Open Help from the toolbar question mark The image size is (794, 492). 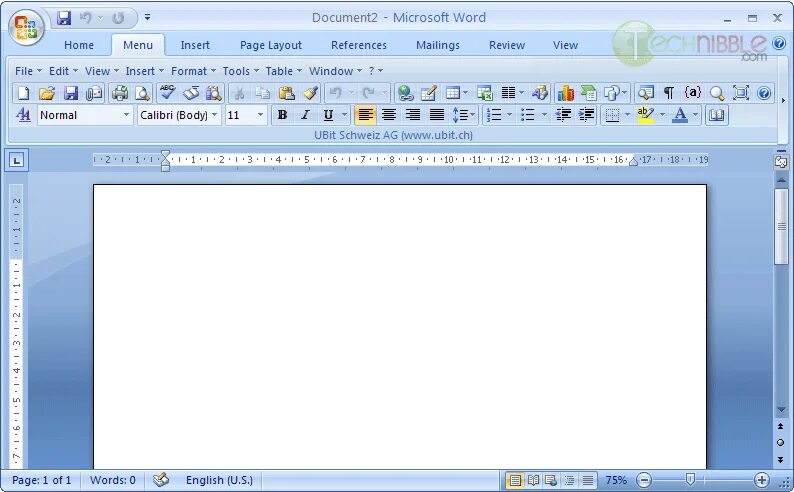(764, 93)
